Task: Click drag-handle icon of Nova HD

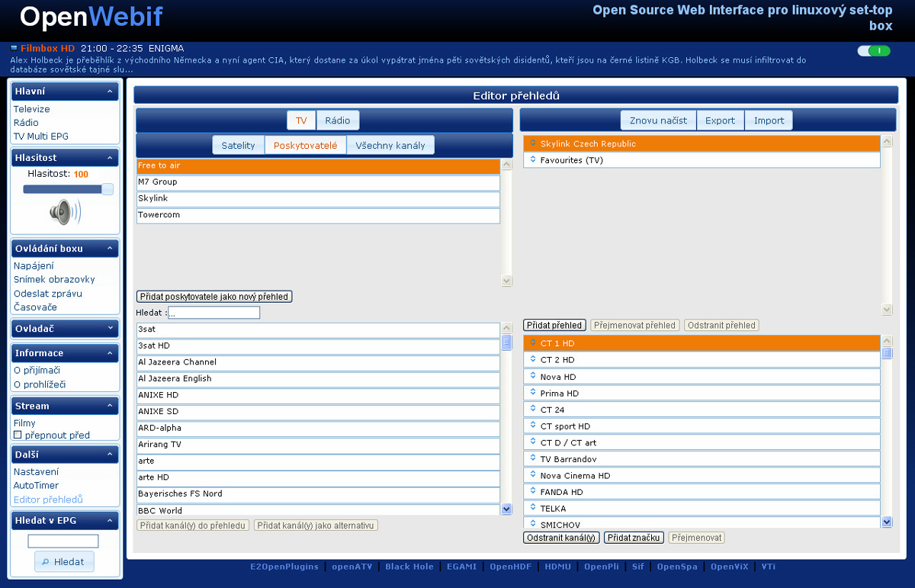Action: click(x=533, y=377)
